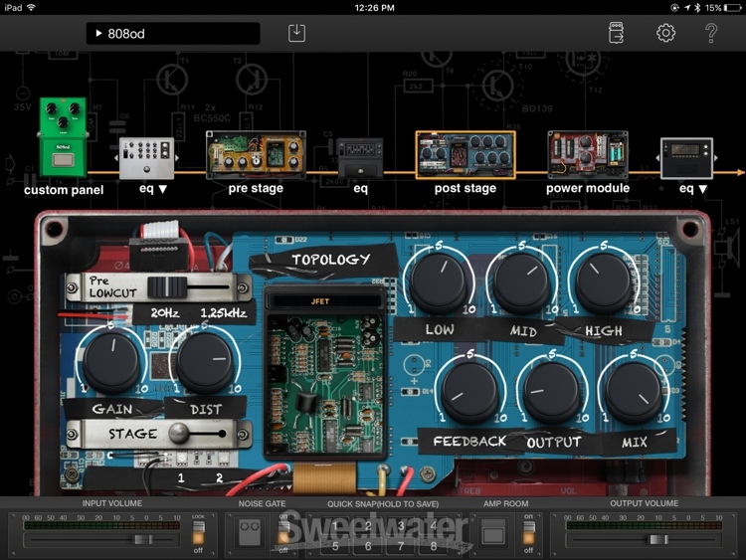Select the pre stage module
Screen dimensions: 746x560
coord(256,155)
